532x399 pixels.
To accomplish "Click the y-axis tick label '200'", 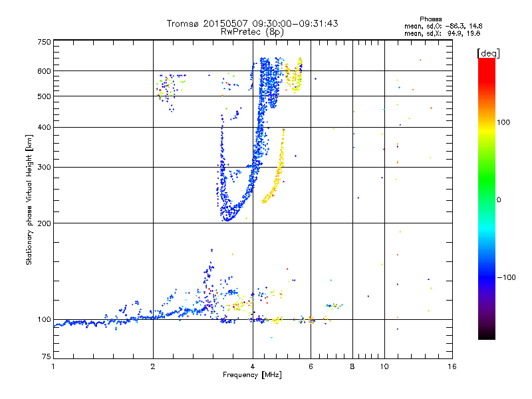I will pyautogui.click(x=44, y=223).
